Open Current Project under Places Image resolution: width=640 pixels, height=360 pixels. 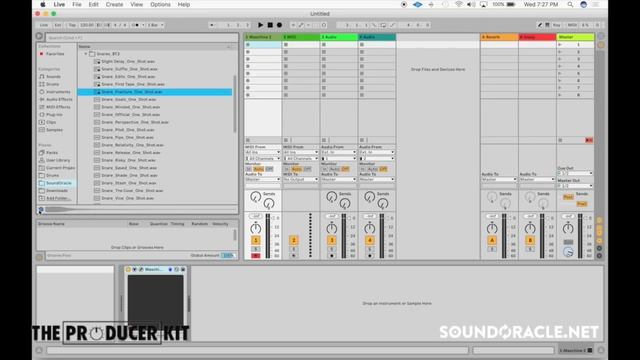pos(60,168)
